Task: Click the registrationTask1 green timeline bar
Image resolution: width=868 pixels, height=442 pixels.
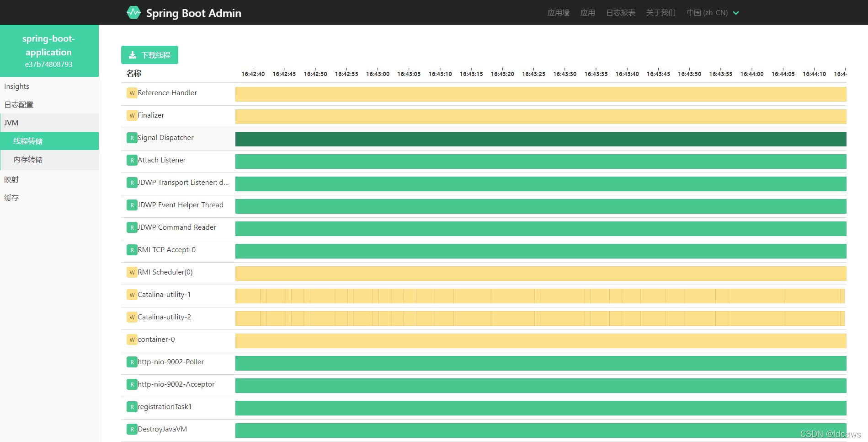Action: pos(541,408)
